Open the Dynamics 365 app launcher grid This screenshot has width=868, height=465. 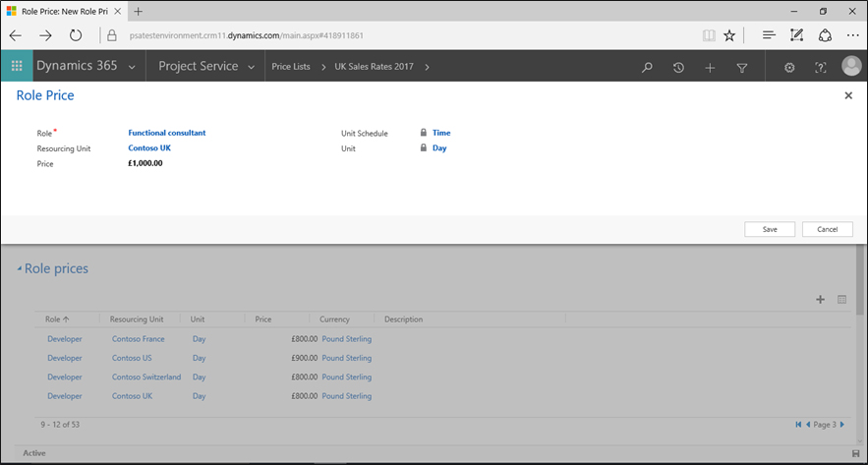pyautogui.click(x=17, y=66)
